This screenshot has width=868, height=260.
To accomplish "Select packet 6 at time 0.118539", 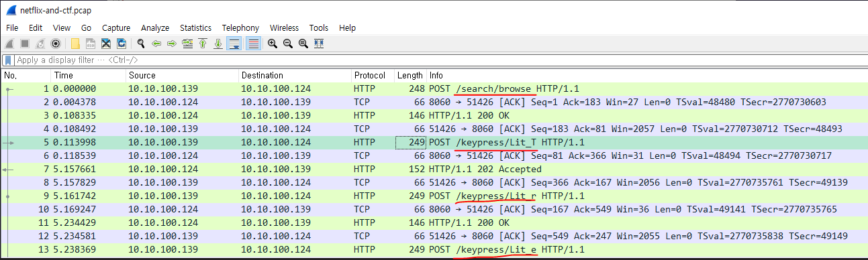I will pos(434,155).
